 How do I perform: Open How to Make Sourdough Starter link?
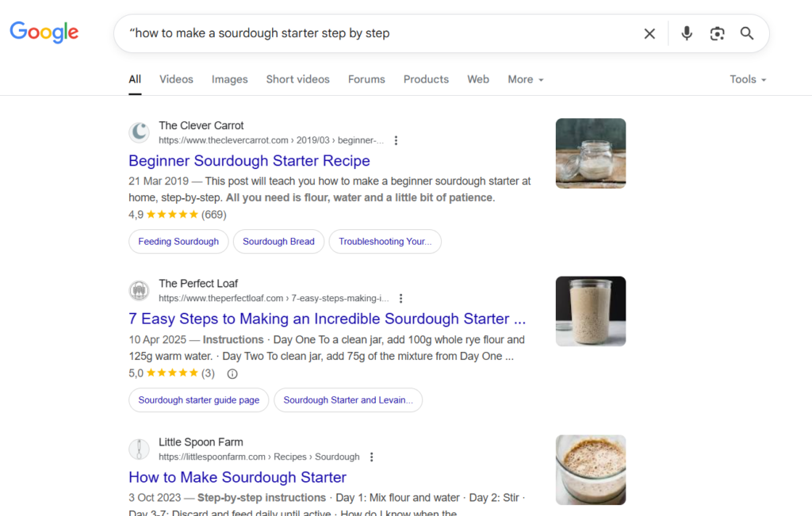pyautogui.click(x=237, y=477)
